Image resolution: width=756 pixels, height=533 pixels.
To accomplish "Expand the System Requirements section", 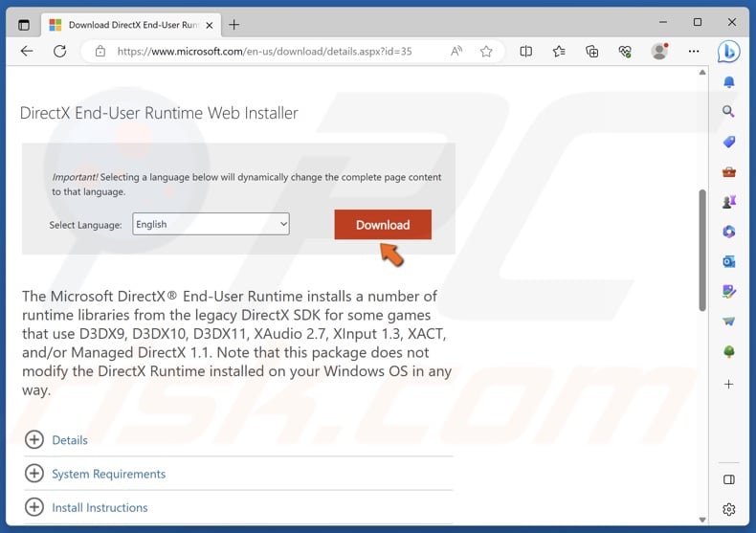I will coord(34,474).
